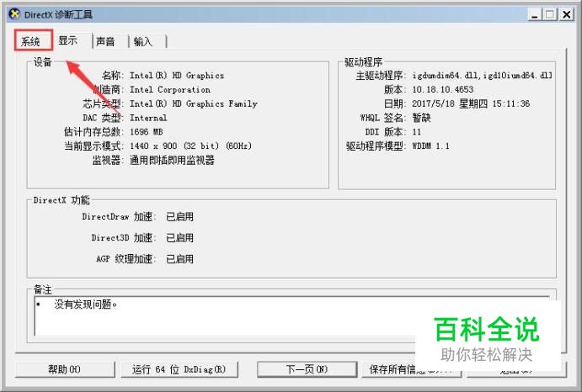
Task: Click monitor value 通用即插即用监视器
Action: (x=172, y=160)
